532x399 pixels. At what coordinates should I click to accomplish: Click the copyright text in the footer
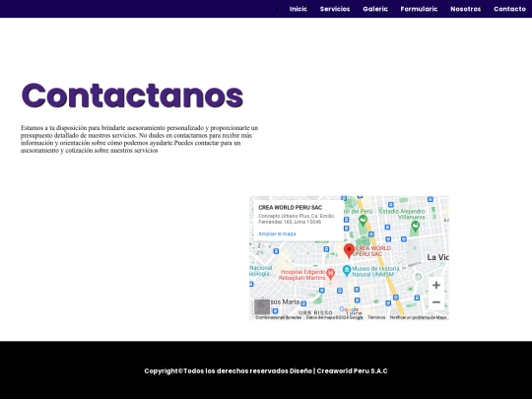point(266,370)
